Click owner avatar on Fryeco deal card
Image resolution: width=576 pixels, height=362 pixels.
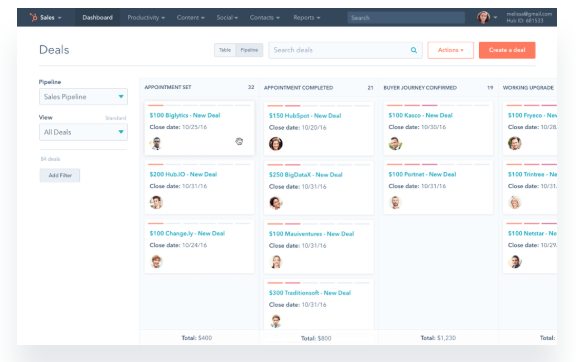pyautogui.click(x=515, y=143)
